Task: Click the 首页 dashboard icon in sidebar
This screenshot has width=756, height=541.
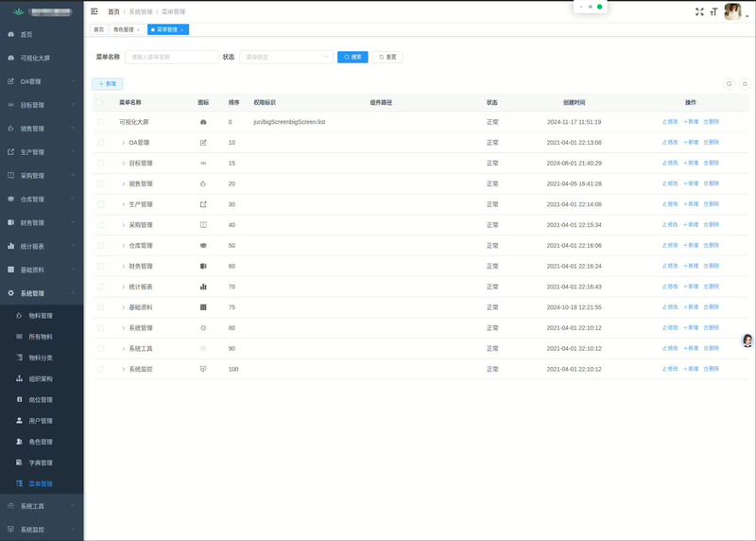Action: (x=11, y=34)
